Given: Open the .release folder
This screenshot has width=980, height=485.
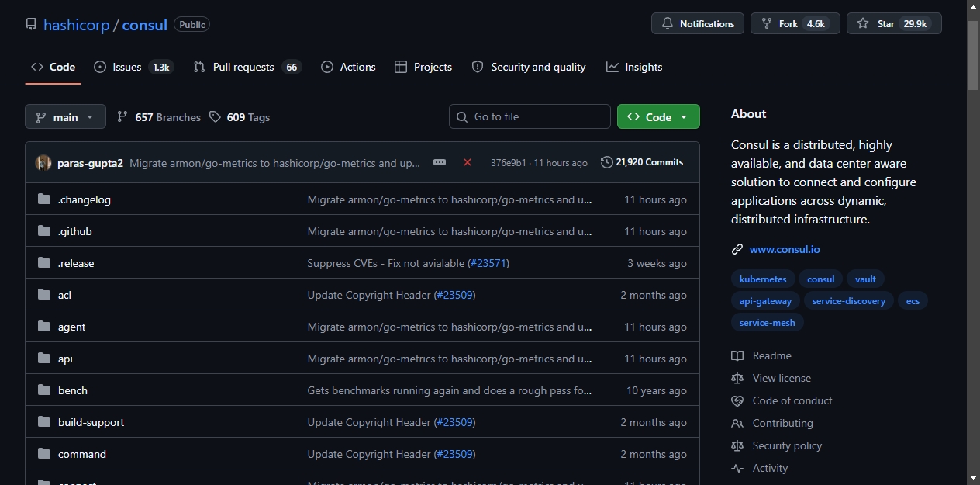Looking at the screenshot, I should [x=76, y=263].
